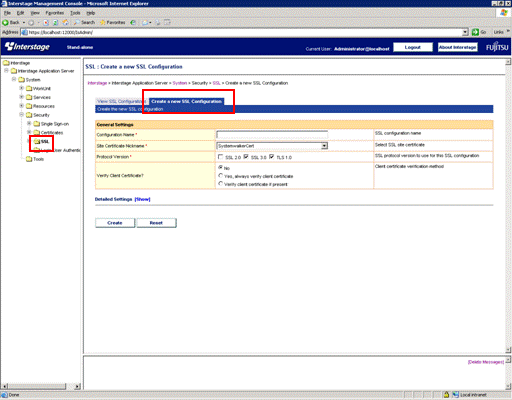The height and width of the screenshot is (400, 512).
Task: Click the Print icon in toolbar
Action: tap(158, 23)
